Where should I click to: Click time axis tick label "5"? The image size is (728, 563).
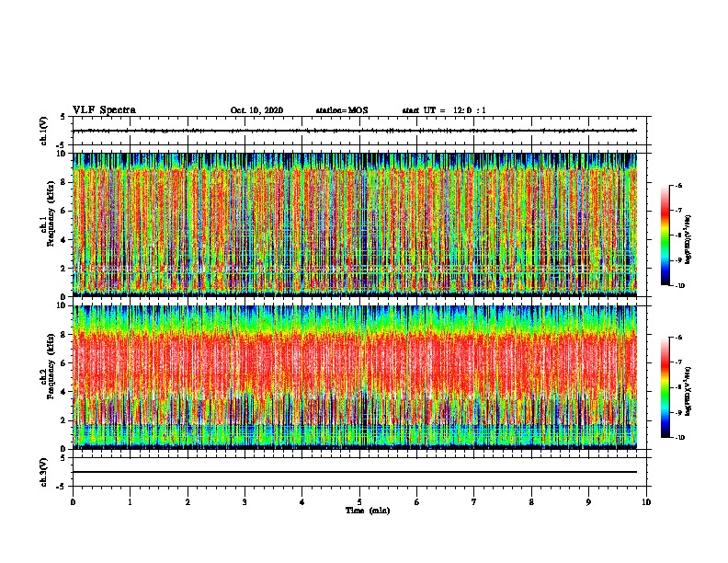click(359, 501)
